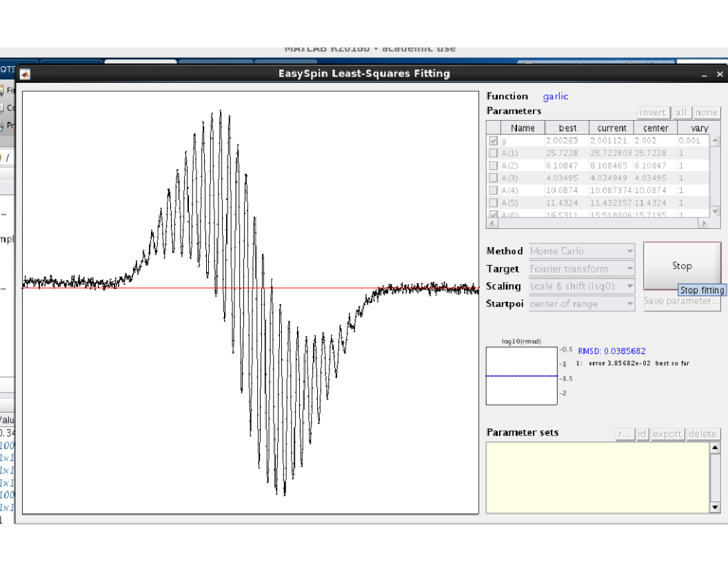Click the all parameters button
The width and height of the screenshot is (728, 563).
coord(680,112)
